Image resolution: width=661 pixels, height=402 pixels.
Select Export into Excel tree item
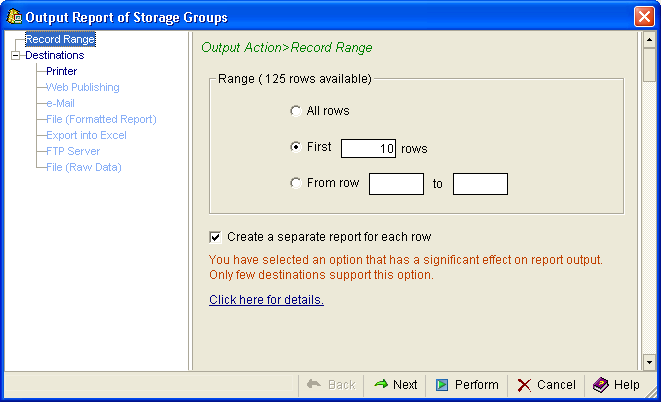click(x=86, y=135)
